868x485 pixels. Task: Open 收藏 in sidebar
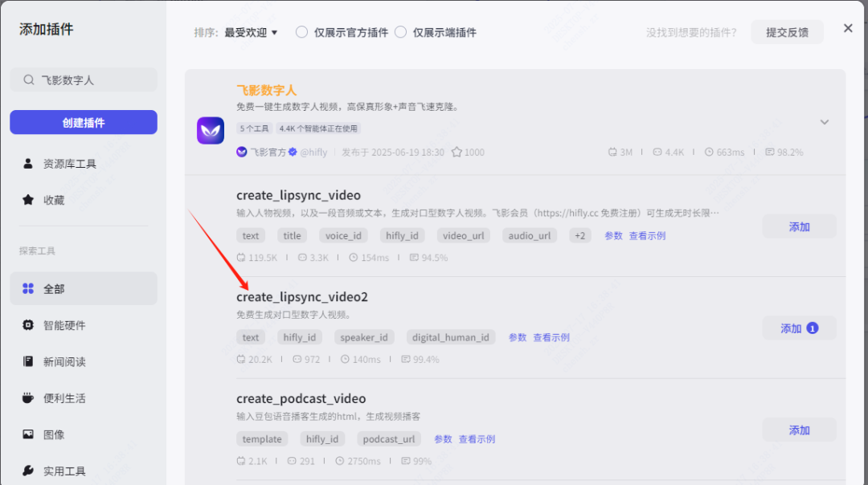84,200
